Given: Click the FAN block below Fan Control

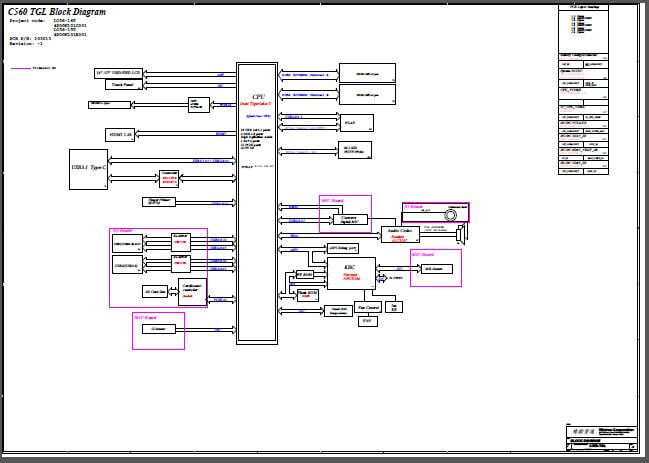Looking at the screenshot, I should point(367,322).
